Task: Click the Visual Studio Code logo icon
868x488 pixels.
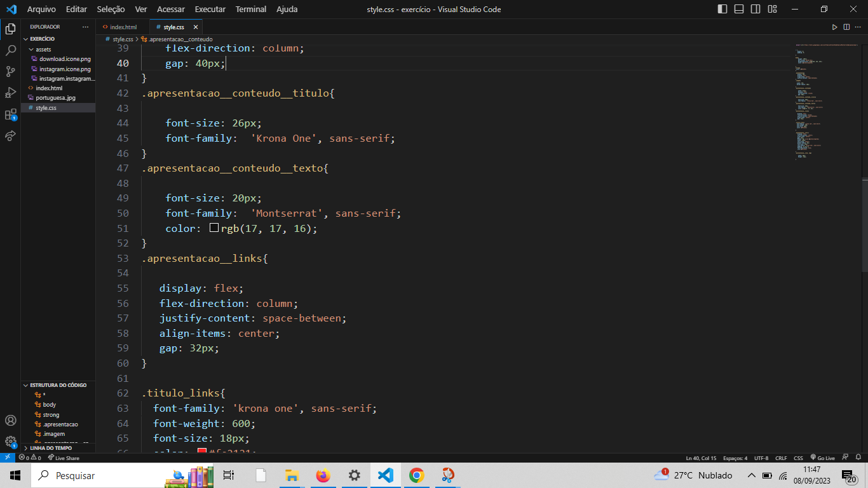Action: tap(11, 9)
